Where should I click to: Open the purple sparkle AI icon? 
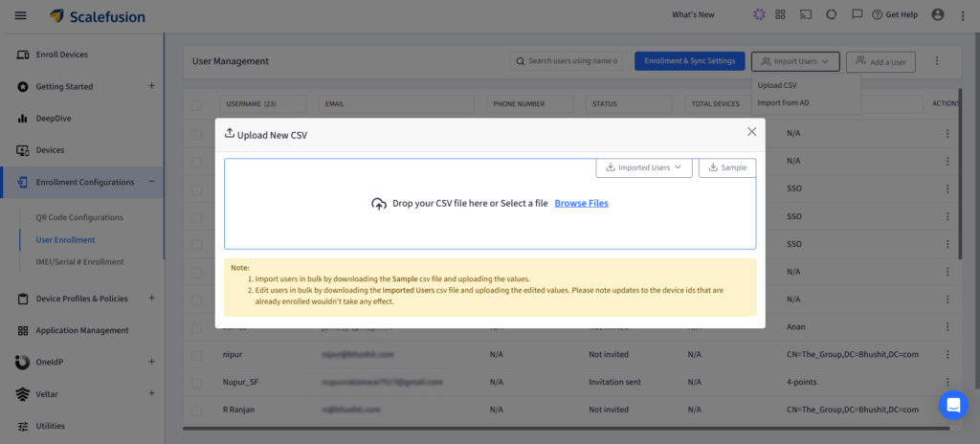coord(759,14)
